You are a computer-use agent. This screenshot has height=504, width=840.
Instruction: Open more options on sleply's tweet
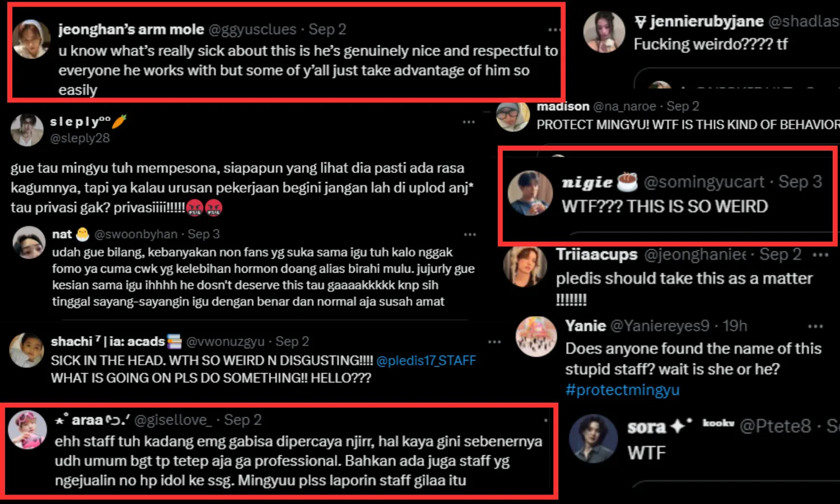[469, 122]
